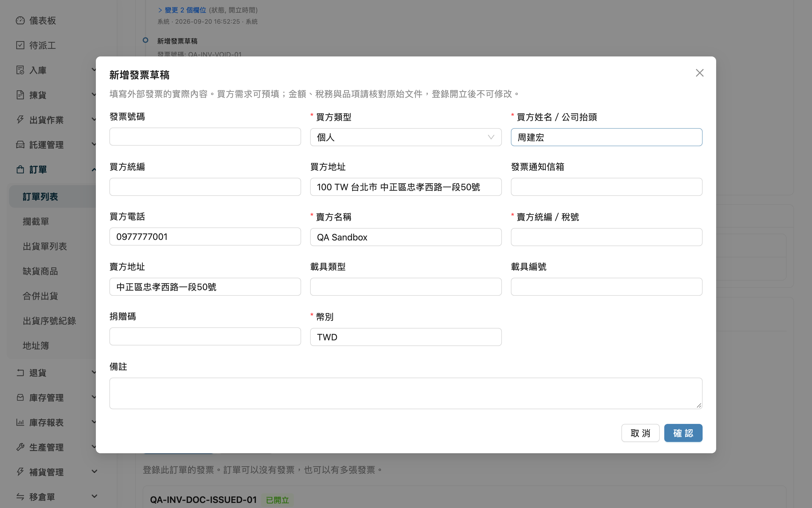Click the 出貨作業 lightning icon

tap(20, 120)
